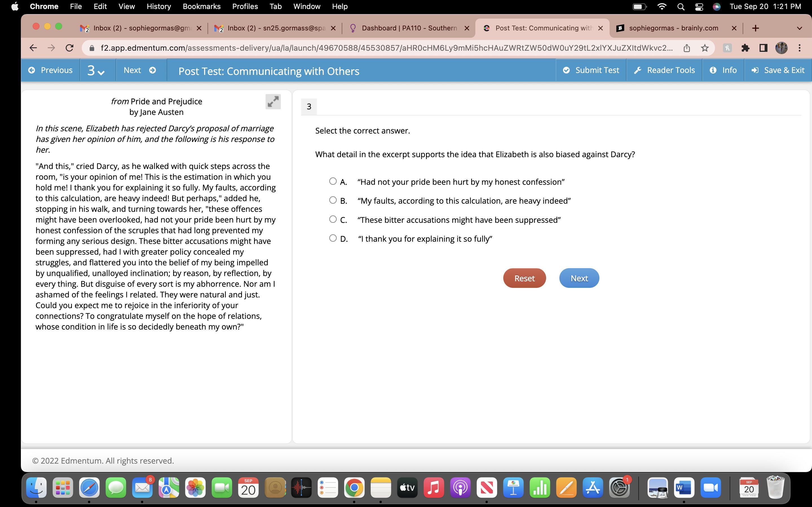Click the address bar URL field
The image size is (812, 507).
pyautogui.click(x=386, y=48)
